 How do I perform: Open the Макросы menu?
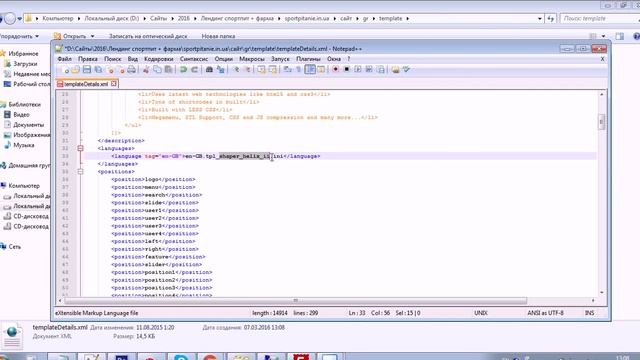pyautogui.click(x=252, y=59)
